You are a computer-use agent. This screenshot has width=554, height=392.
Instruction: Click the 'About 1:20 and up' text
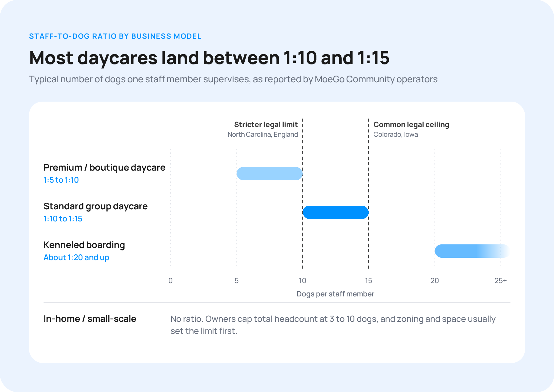[76, 257]
